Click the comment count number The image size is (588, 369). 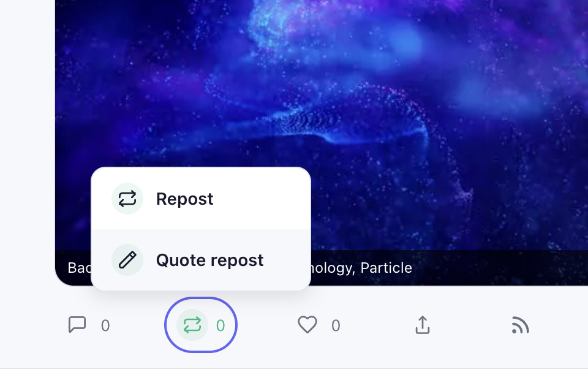pyautogui.click(x=105, y=325)
